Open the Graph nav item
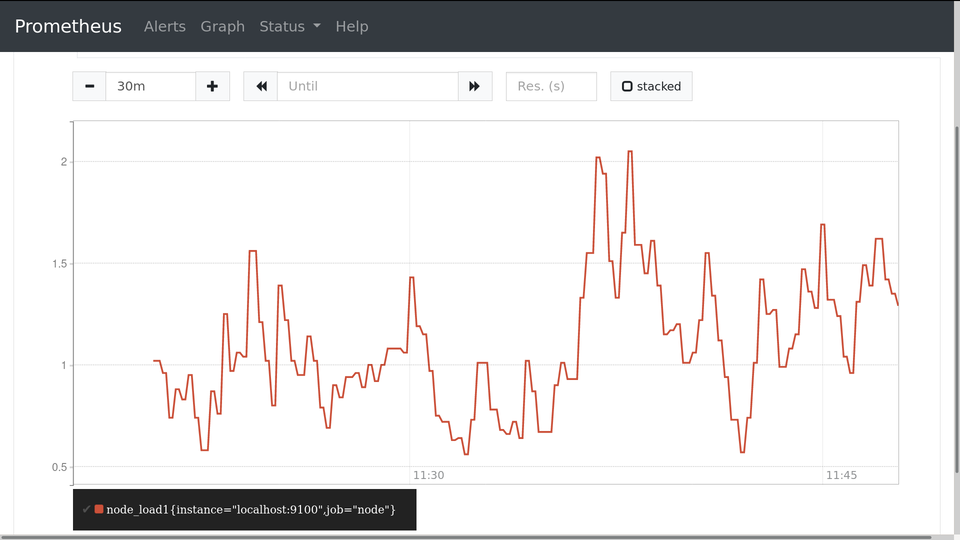Viewport: 960px width, 540px height. [x=222, y=26]
